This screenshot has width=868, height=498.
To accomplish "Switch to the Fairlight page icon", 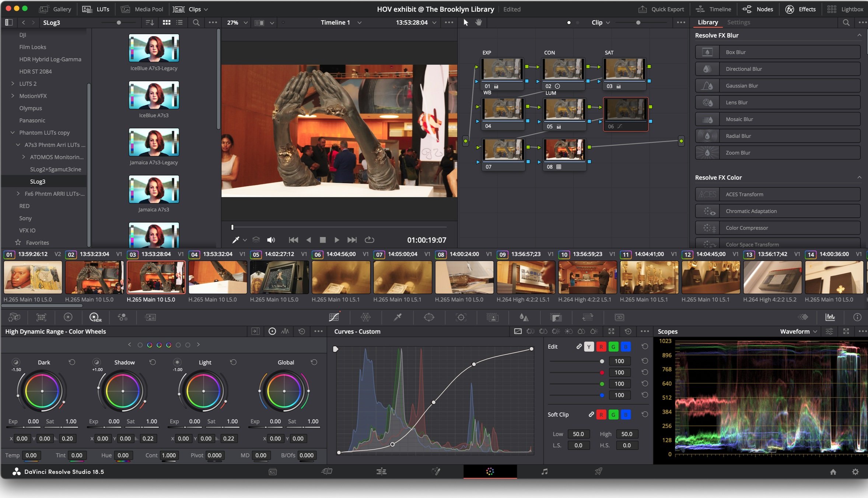I will click(x=544, y=471).
